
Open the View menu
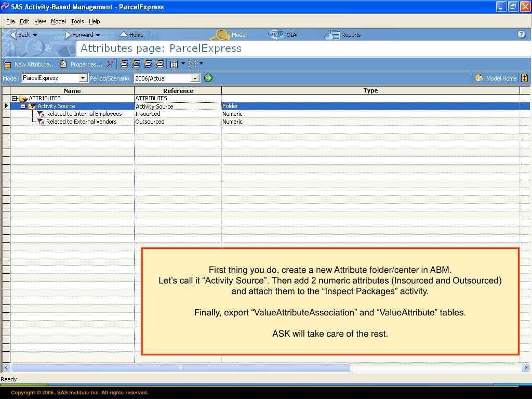pyautogui.click(x=40, y=21)
